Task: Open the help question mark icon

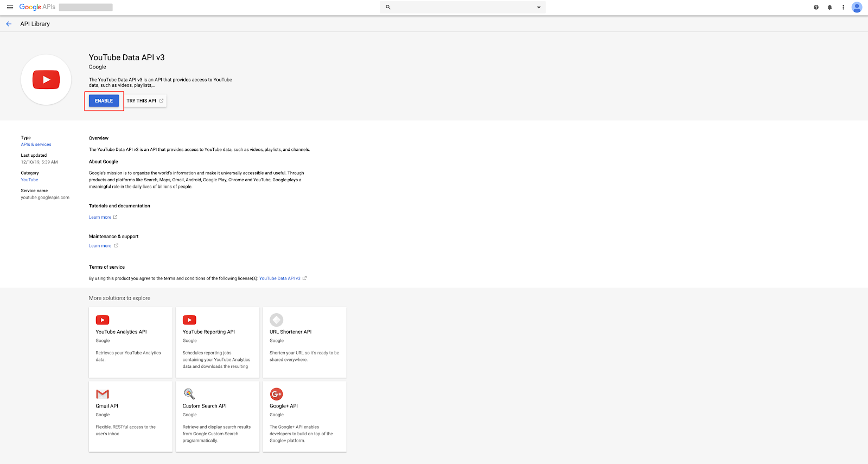Action: click(x=816, y=7)
